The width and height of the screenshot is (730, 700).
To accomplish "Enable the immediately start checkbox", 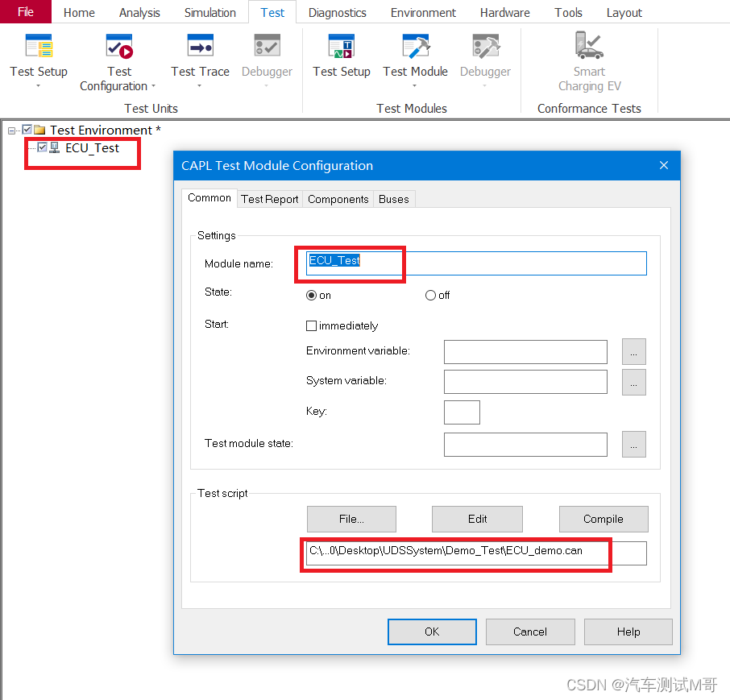I will coord(311,325).
